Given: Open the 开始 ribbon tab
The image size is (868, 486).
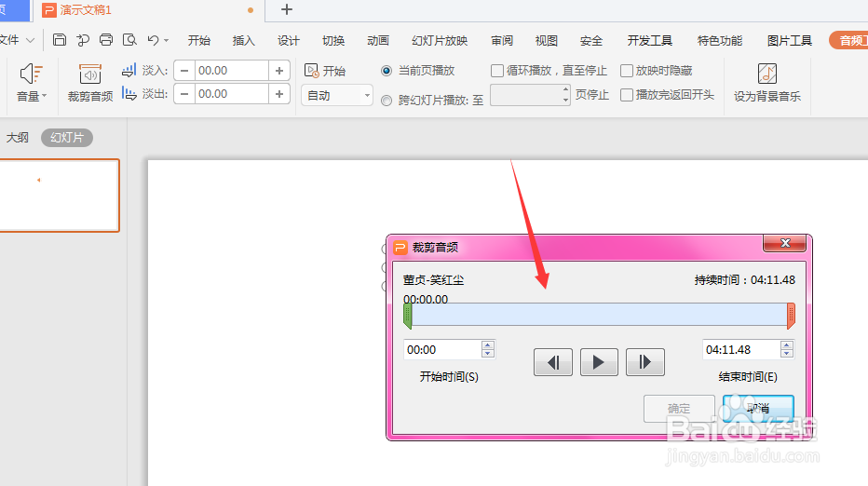Looking at the screenshot, I should (x=198, y=40).
